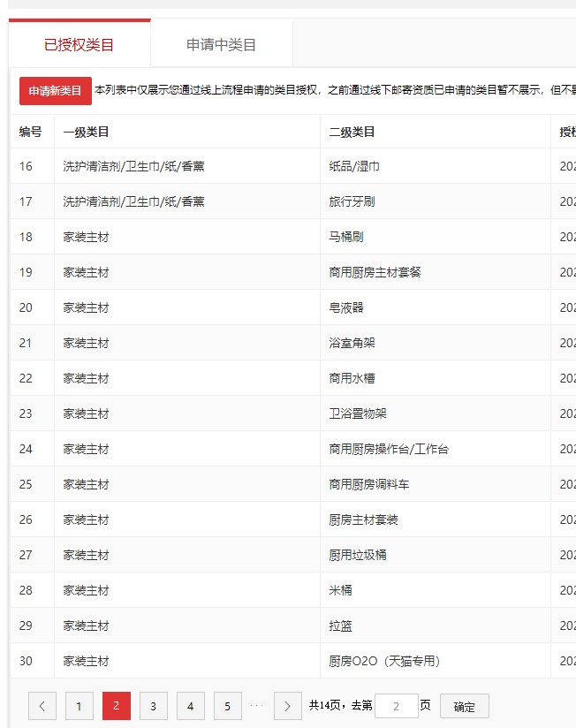Select row 30 厨房O2O（天猫专用）

384,661
